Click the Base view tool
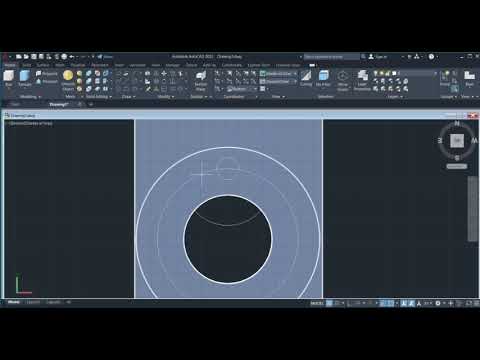Viewport: 480px width, 360px height. (469, 79)
